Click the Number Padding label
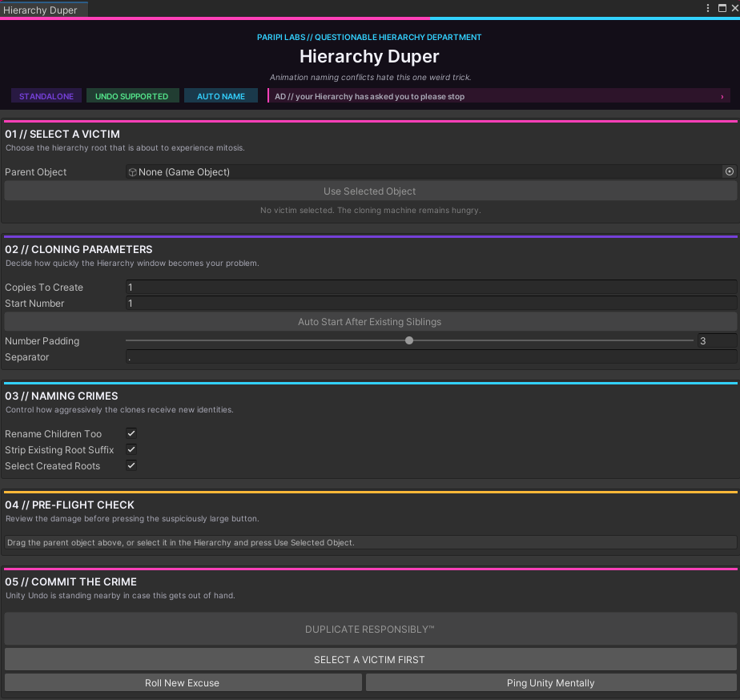 [42, 341]
